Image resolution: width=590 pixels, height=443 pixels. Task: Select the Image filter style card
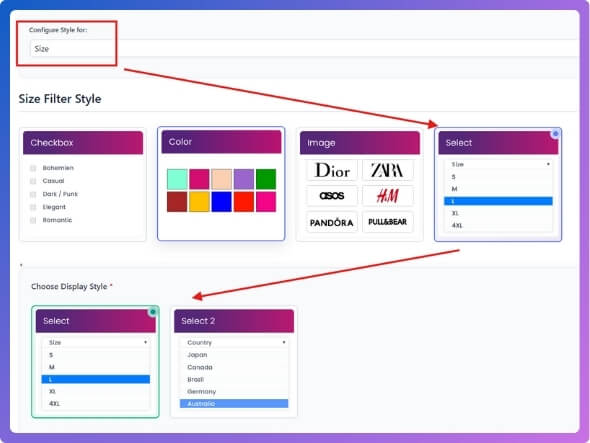(x=360, y=184)
